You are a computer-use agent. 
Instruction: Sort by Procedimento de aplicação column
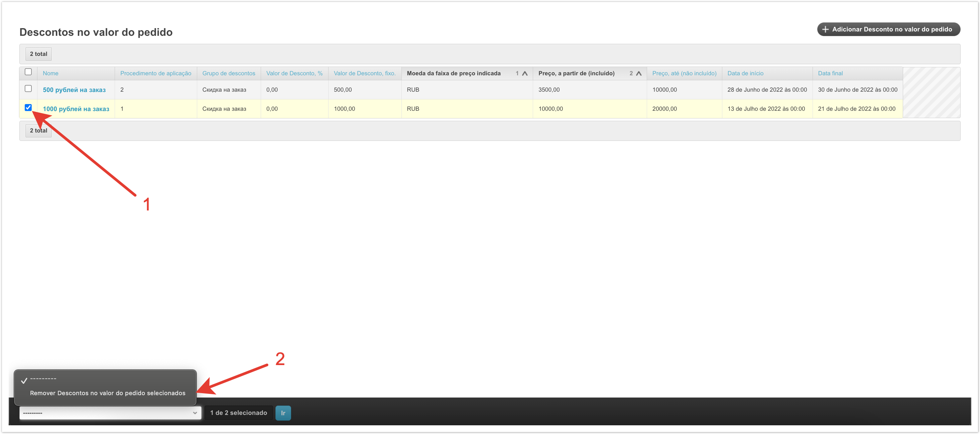[x=156, y=74]
